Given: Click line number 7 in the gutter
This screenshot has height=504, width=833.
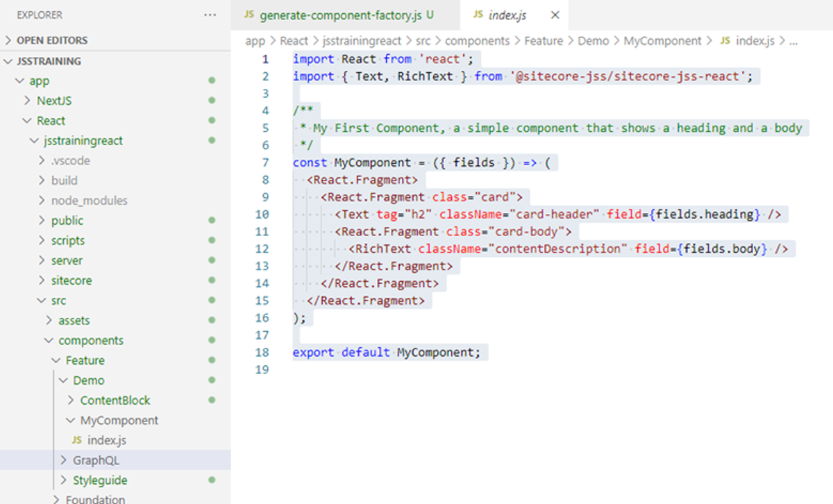Looking at the screenshot, I should [x=265, y=162].
